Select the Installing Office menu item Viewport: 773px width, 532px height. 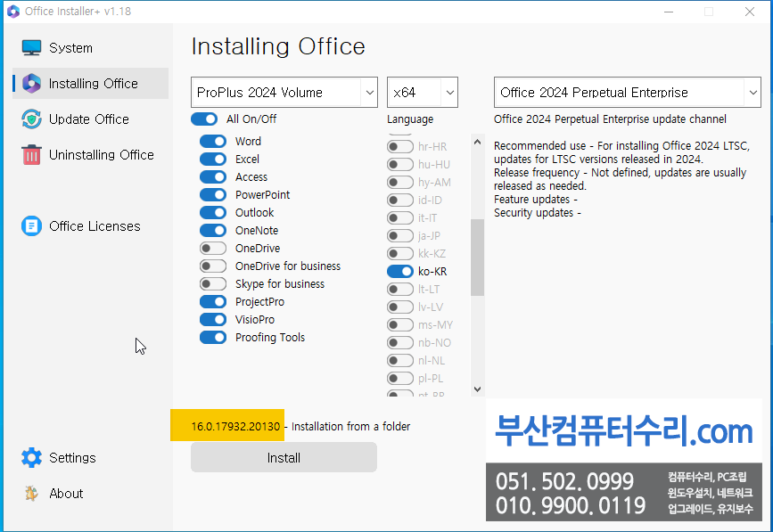(90, 83)
